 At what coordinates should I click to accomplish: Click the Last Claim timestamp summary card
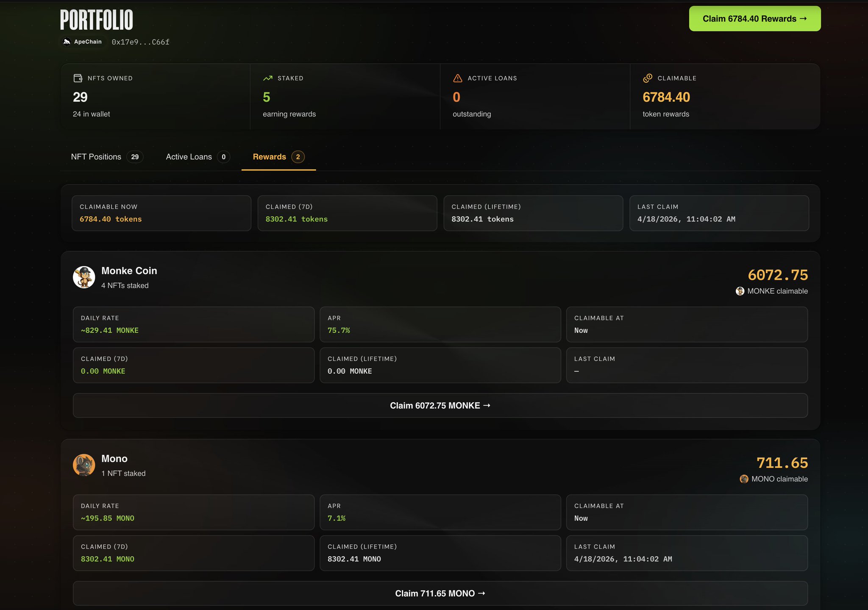pos(719,213)
